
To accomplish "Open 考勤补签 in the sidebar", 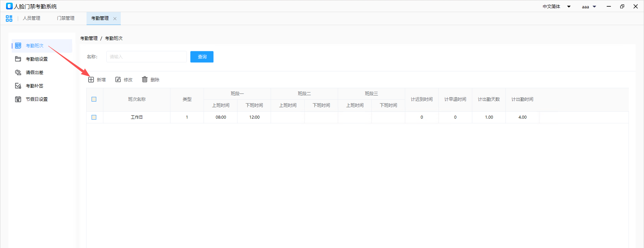I will (x=34, y=86).
